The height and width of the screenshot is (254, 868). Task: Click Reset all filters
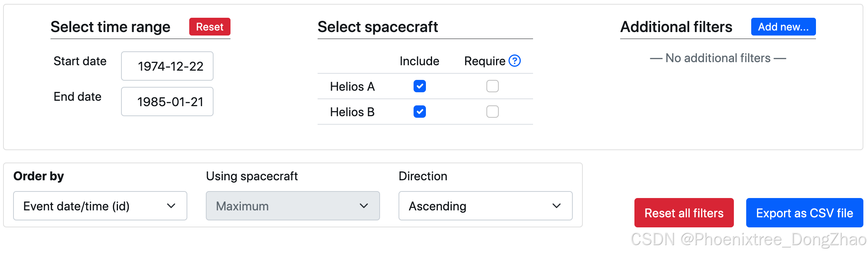coord(684,213)
